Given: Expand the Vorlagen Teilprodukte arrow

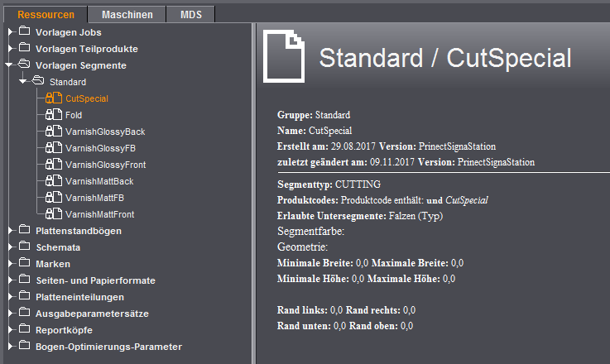Looking at the screenshot, I should [11, 48].
